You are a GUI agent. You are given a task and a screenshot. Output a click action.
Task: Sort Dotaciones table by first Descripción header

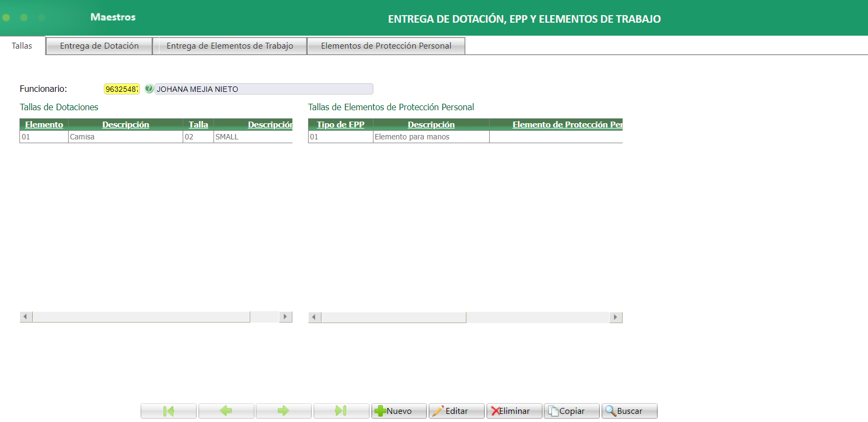point(126,125)
